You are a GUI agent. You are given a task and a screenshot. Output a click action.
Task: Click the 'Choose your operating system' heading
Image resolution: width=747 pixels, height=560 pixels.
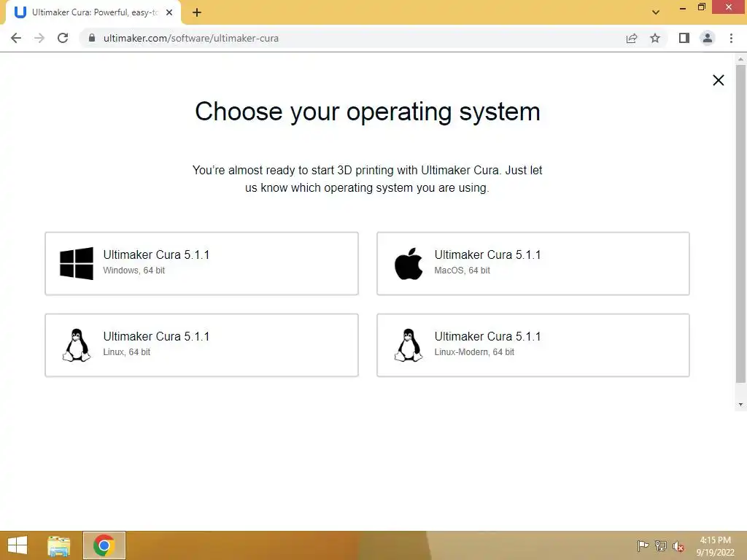(x=368, y=112)
